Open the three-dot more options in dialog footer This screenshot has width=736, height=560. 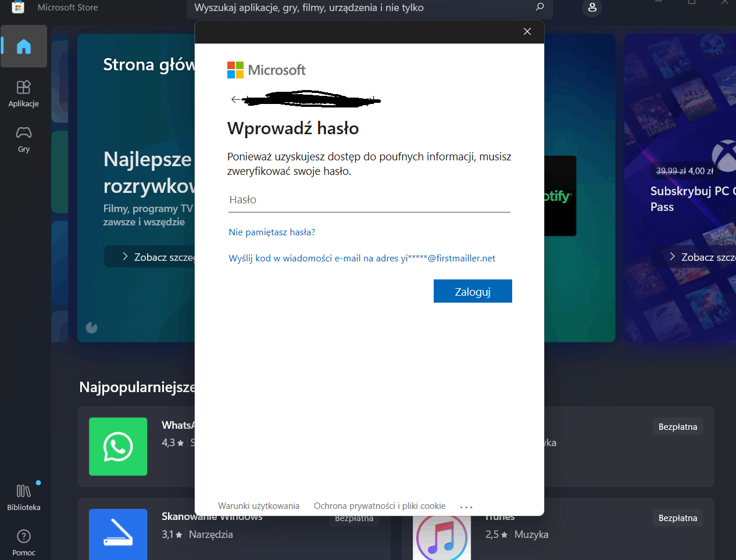[466, 507]
